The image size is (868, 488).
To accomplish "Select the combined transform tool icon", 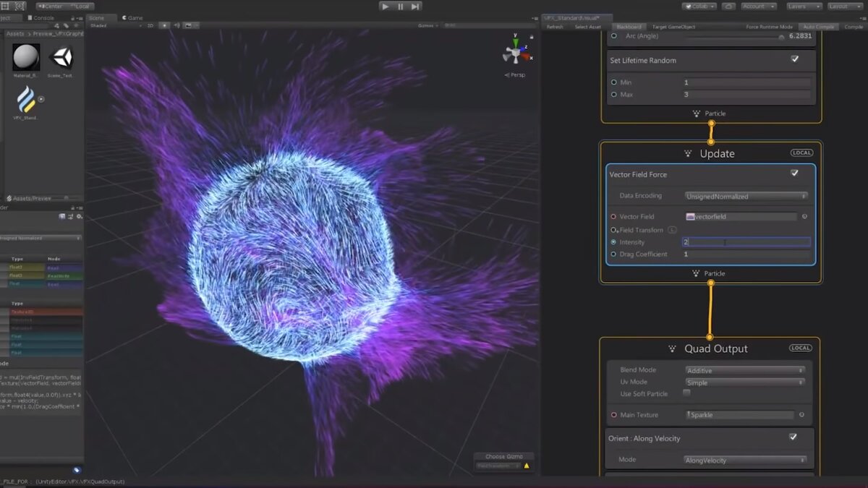I will (20, 6).
